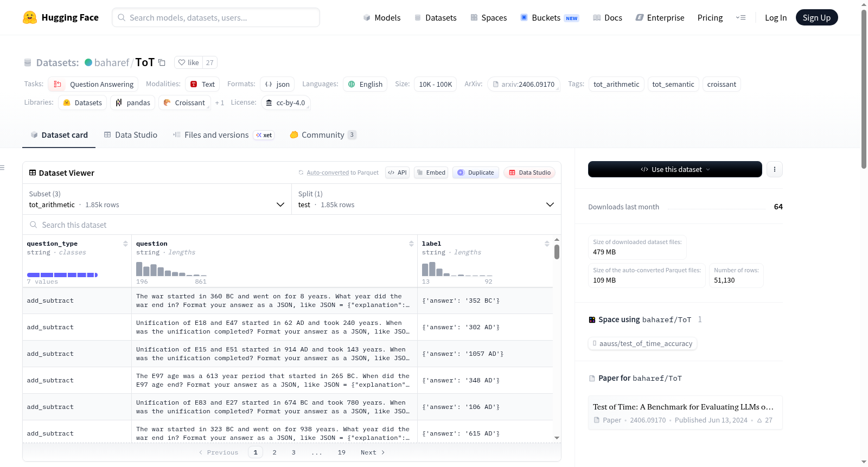
Task: Expand the Subset tot_arithmetic dropdown
Action: (x=157, y=200)
